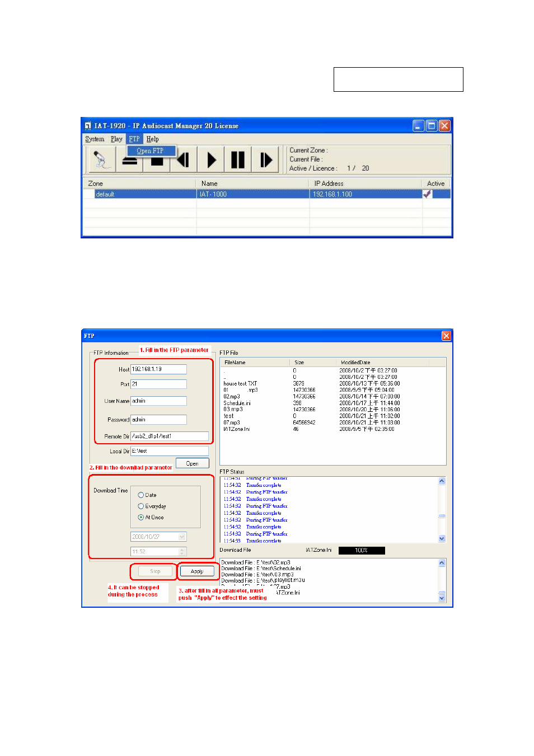This screenshot has width=534, height=756.
Task: Click the Local Dir input field
Action: coord(170,451)
